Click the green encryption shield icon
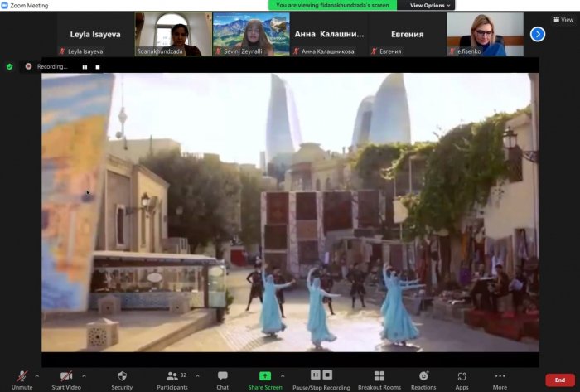The width and height of the screenshot is (580, 392). click(x=10, y=66)
